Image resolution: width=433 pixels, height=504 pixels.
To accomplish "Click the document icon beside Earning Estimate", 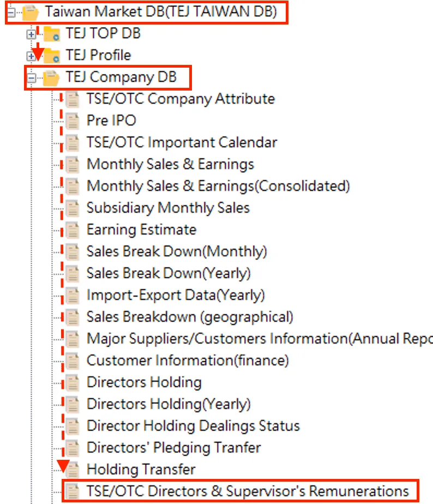I will click(73, 230).
